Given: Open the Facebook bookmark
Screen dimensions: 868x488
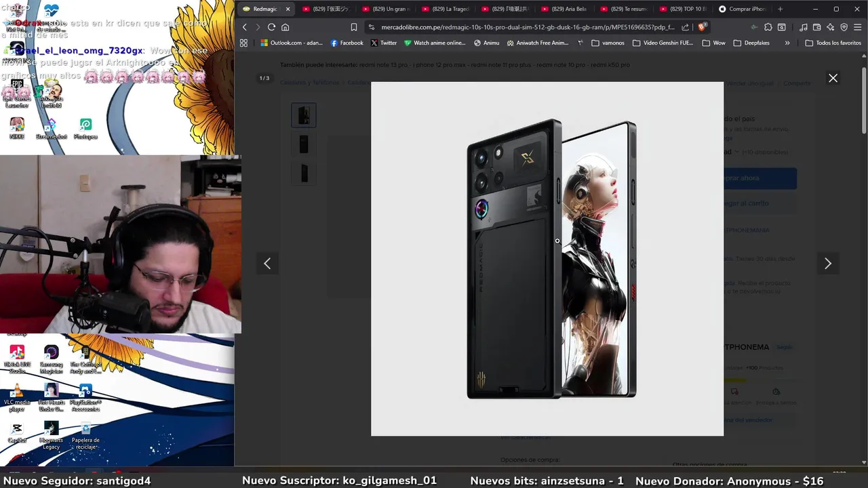Looking at the screenshot, I should pyautogui.click(x=347, y=43).
